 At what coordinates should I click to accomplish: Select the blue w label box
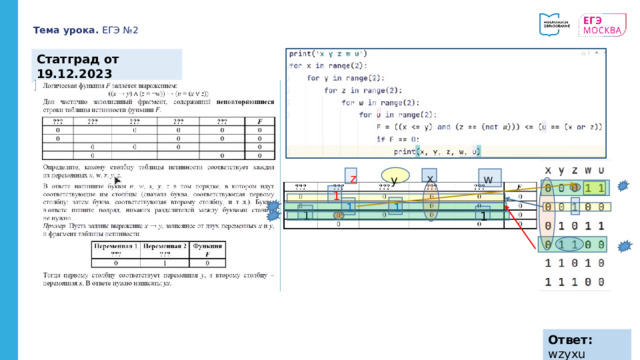click(490, 178)
